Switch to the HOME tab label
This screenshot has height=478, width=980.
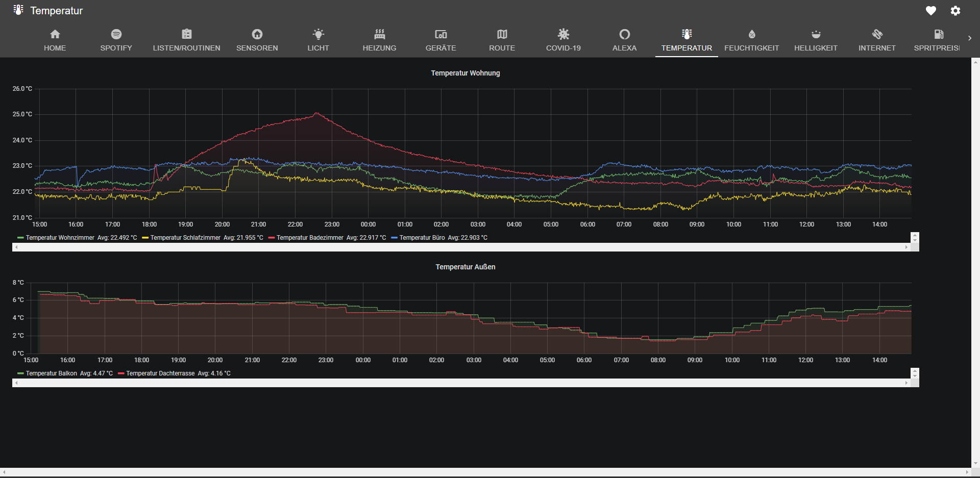point(55,48)
